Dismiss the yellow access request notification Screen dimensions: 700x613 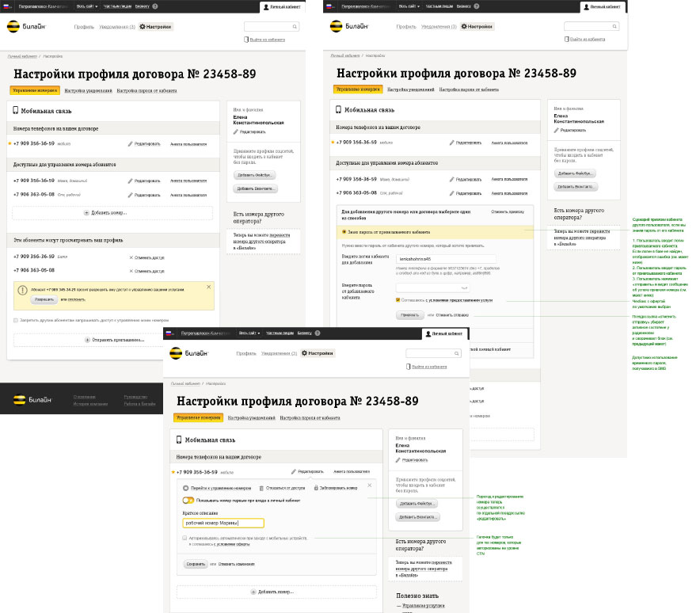tap(209, 286)
